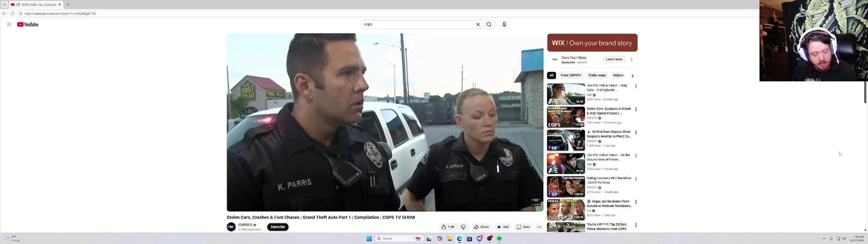Start voice search with microphone icon

point(504,24)
